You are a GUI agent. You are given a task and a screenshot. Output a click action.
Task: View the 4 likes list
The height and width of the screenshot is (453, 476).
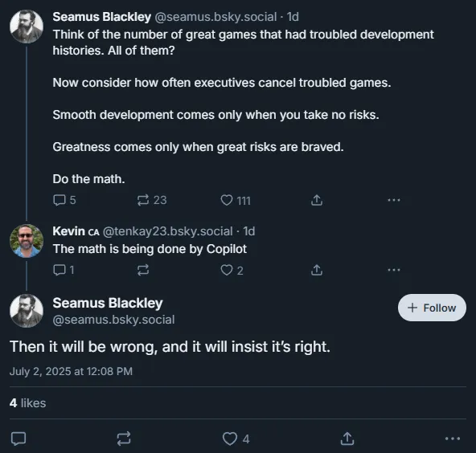27,403
